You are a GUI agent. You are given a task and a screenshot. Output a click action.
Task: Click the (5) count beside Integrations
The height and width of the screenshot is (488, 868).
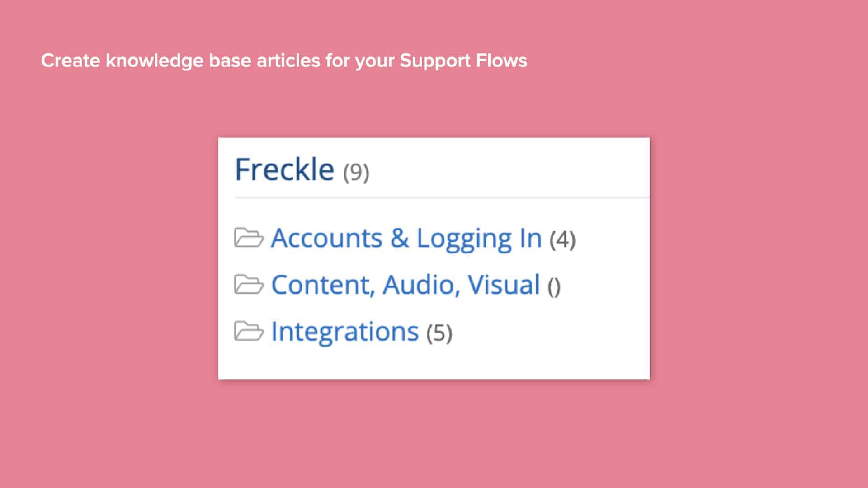coord(439,333)
